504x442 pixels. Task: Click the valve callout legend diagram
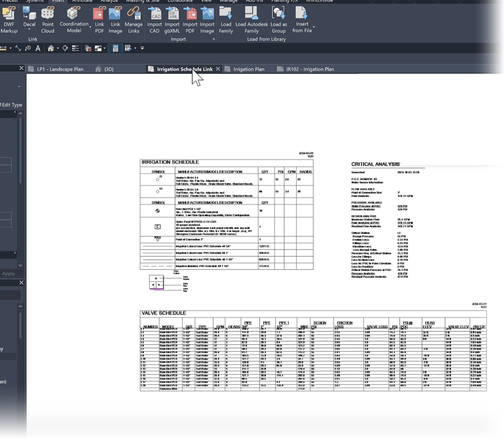[169, 281]
